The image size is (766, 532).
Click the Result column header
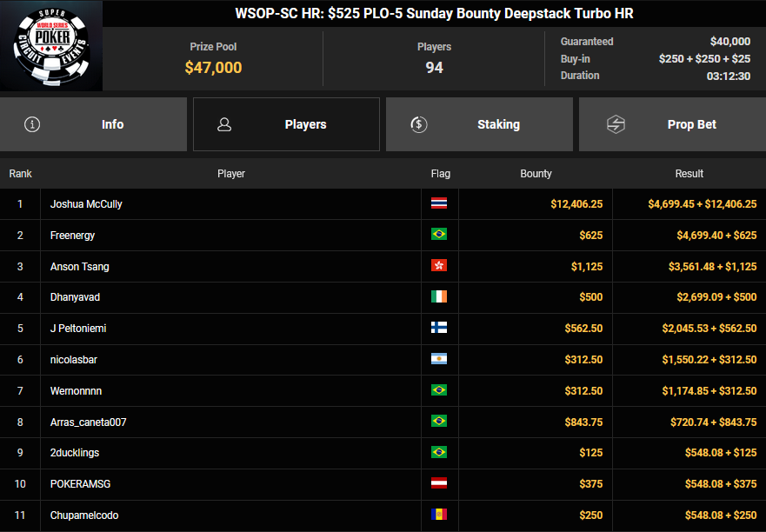689,174
